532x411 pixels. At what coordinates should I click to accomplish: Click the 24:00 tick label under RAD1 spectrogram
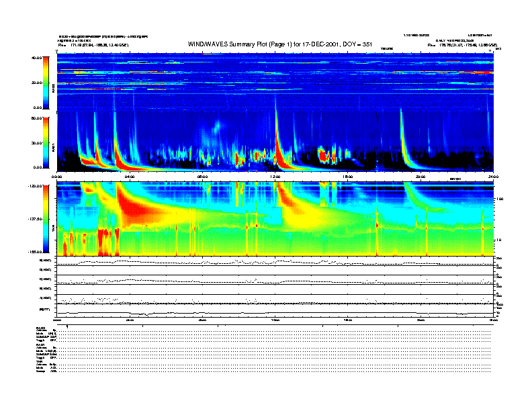coord(493,177)
